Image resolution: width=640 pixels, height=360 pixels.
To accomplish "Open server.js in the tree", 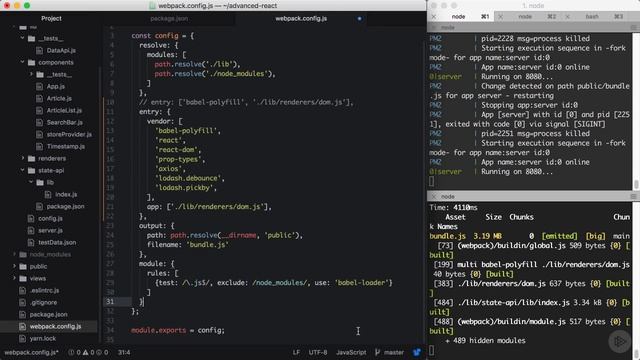I will pos(50,230).
